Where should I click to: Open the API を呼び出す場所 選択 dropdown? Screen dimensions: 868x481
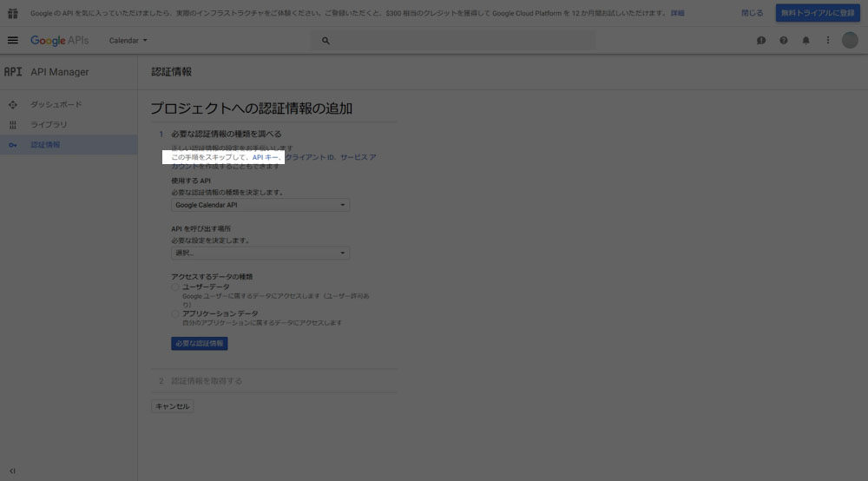click(x=260, y=253)
